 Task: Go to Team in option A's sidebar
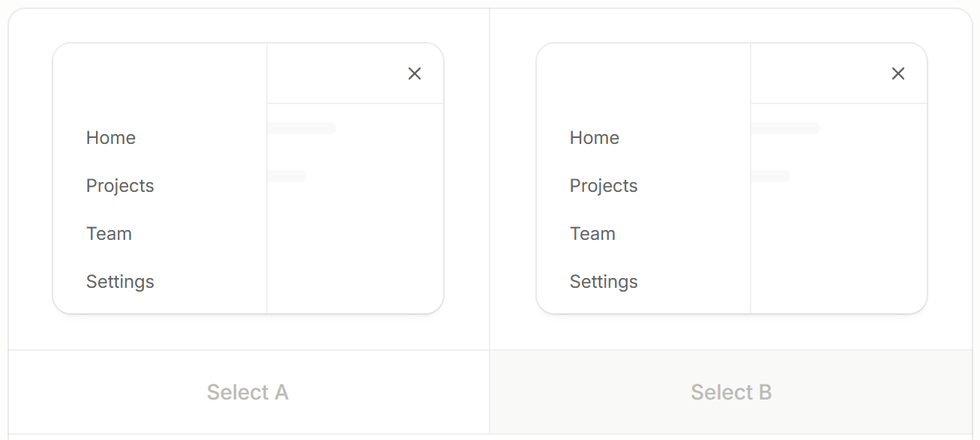pyautogui.click(x=109, y=234)
